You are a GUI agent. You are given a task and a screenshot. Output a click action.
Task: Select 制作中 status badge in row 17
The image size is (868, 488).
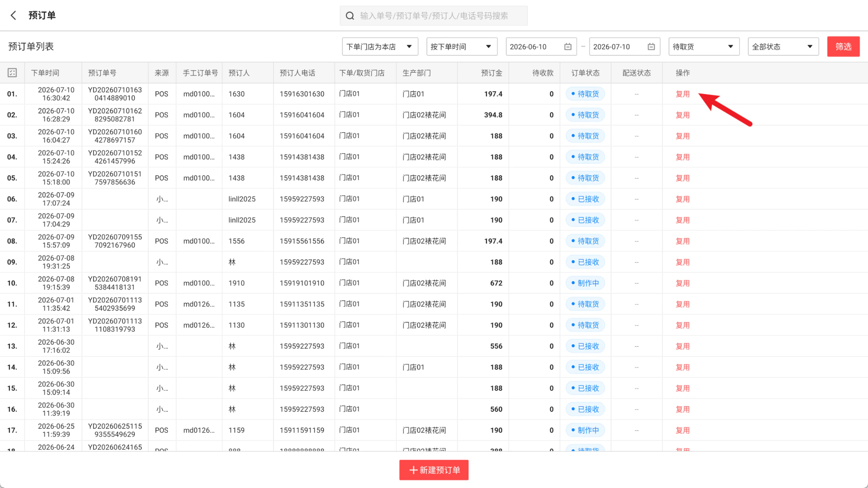[x=585, y=431]
